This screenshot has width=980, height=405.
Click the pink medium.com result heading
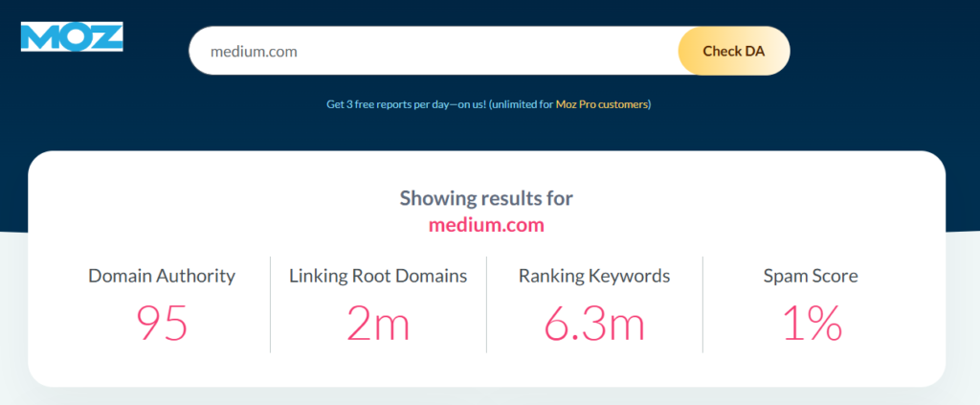(486, 225)
